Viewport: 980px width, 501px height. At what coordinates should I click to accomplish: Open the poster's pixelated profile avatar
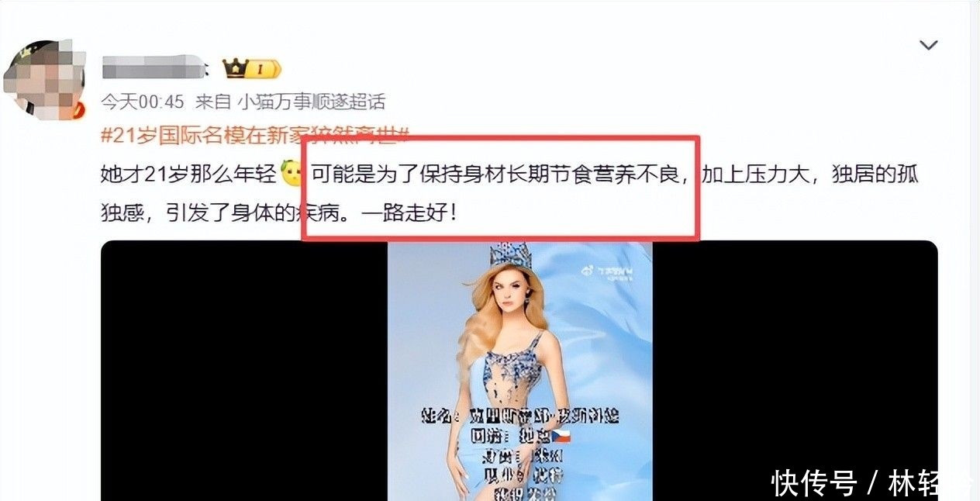[43, 79]
